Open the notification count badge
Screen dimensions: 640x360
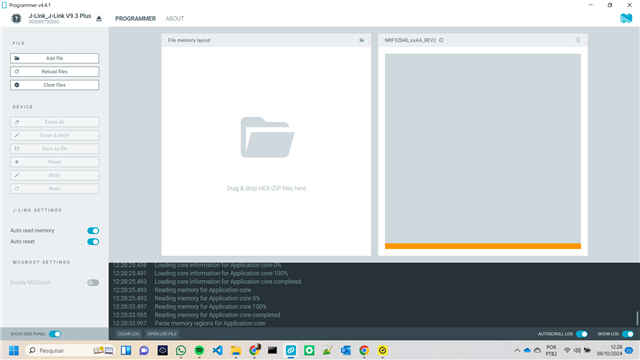[629, 350]
